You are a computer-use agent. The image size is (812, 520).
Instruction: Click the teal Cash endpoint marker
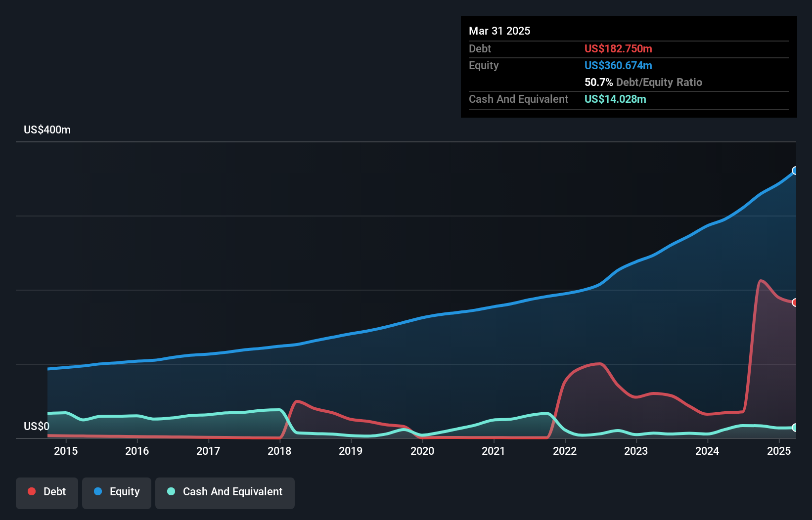795,428
